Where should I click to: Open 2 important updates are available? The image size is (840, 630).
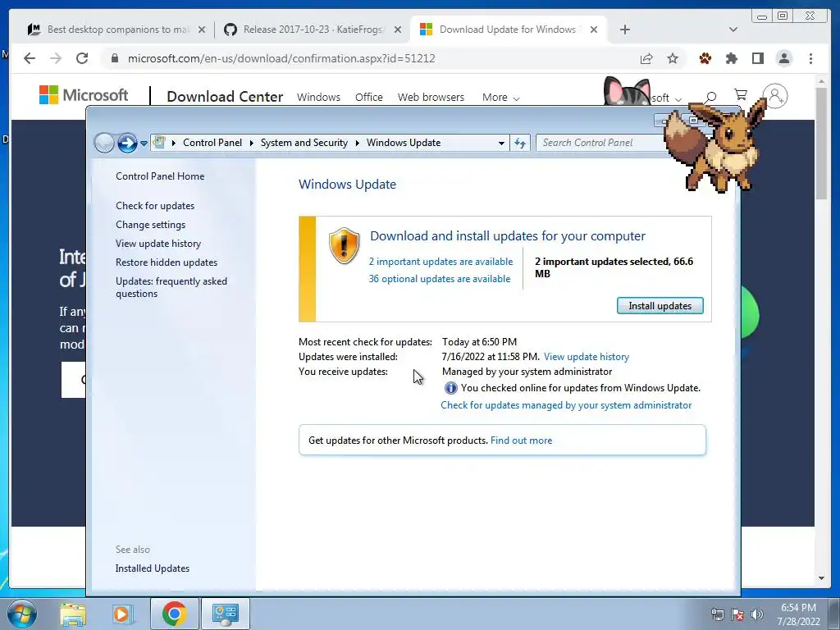pyautogui.click(x=441, y=262)
